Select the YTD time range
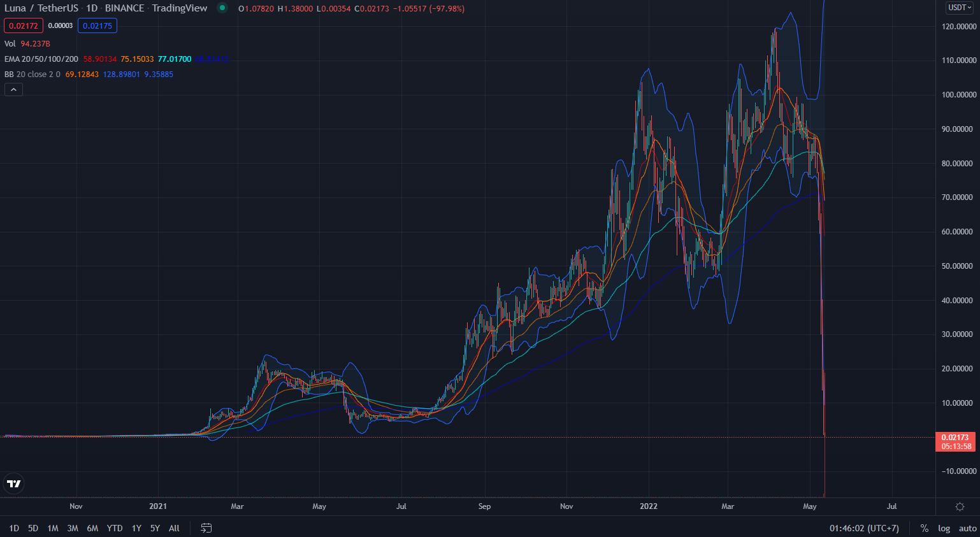This screenshot has width=980, height=537. point(115,528)
